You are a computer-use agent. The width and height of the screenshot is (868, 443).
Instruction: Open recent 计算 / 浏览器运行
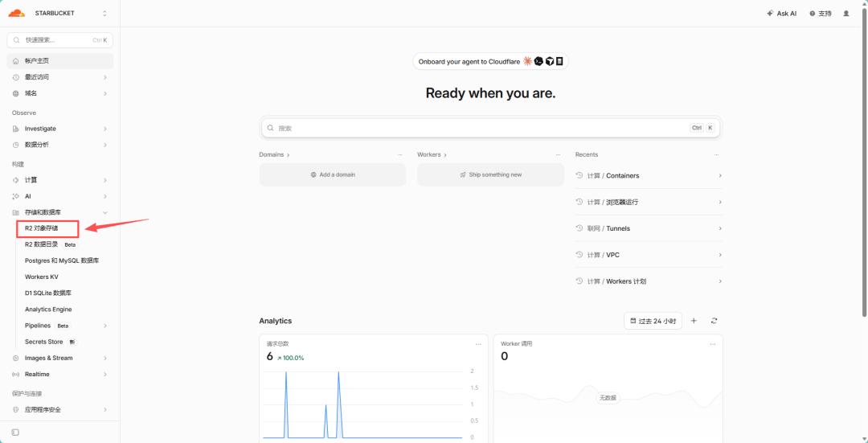pos(649,202)
